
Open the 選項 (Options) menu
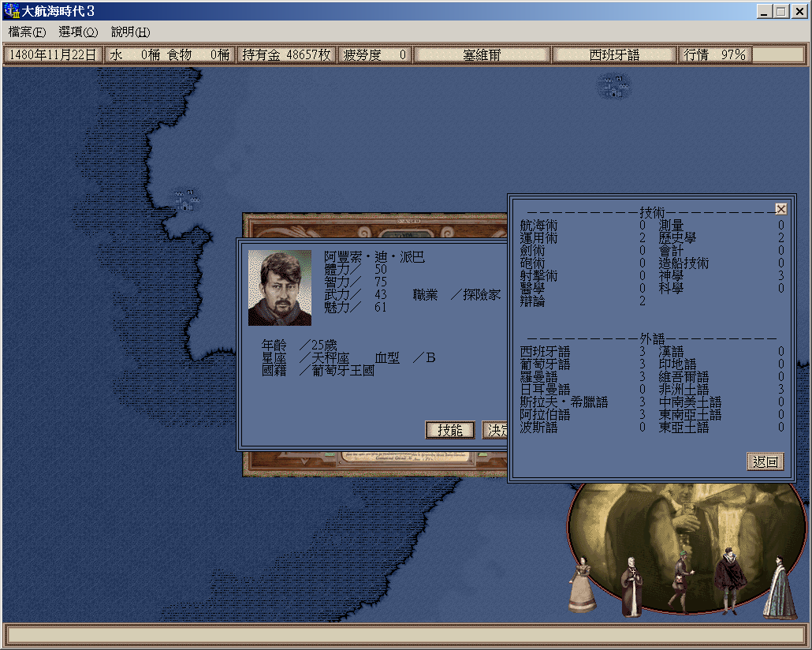(78, 32)
